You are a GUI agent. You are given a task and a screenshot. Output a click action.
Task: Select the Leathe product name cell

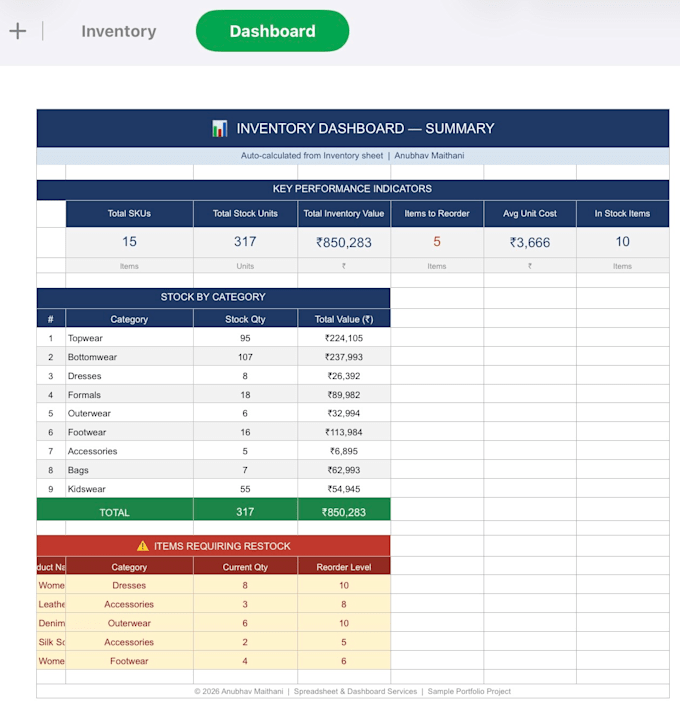point(51,604)
